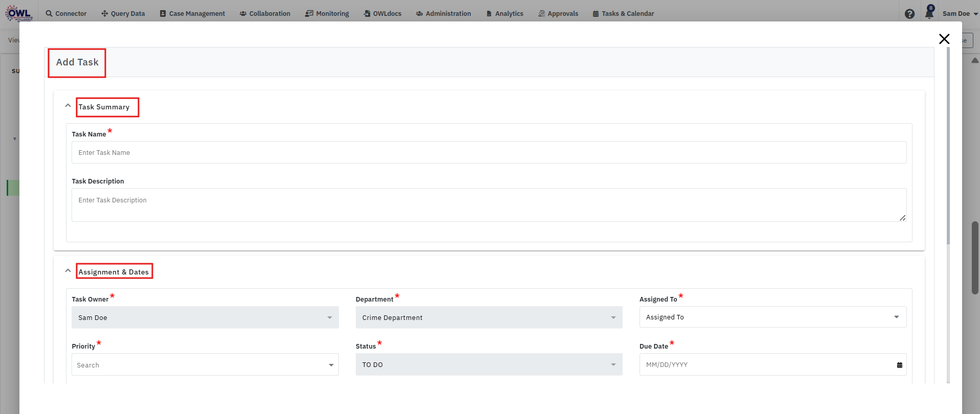Click the Task Description label
The height and width of the screenshot is (414, 980).
coord(98,181)
